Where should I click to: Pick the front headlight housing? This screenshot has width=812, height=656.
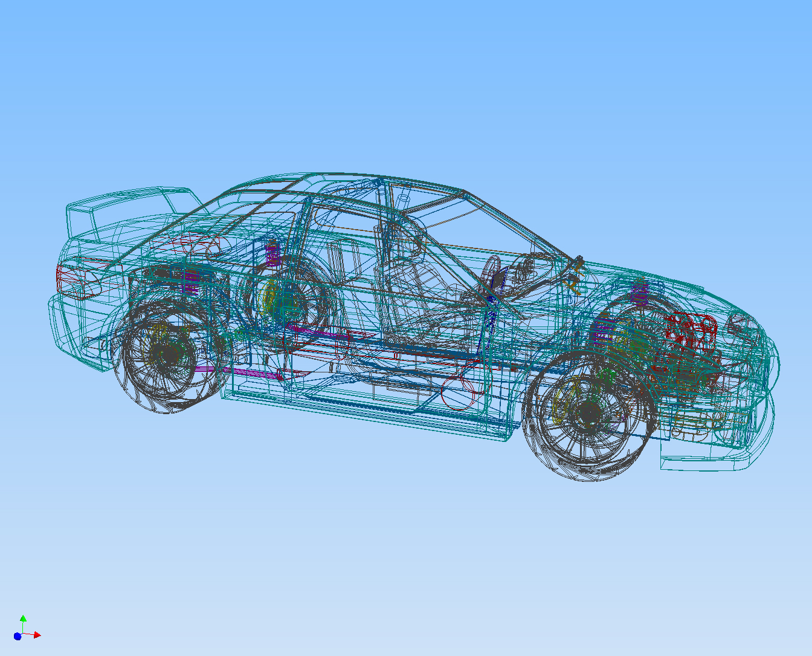[740, 326]
